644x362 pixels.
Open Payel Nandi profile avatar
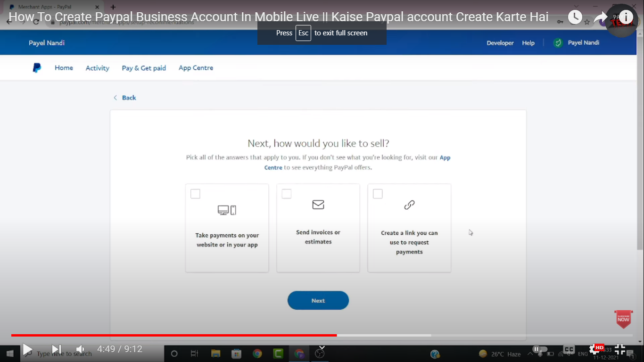click(558, 43)
